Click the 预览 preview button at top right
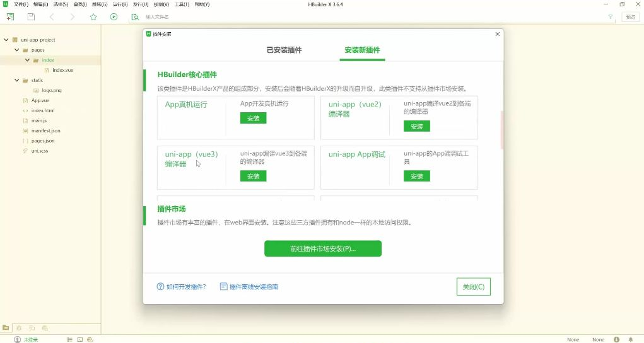644x343 pixels. (631, 17)
